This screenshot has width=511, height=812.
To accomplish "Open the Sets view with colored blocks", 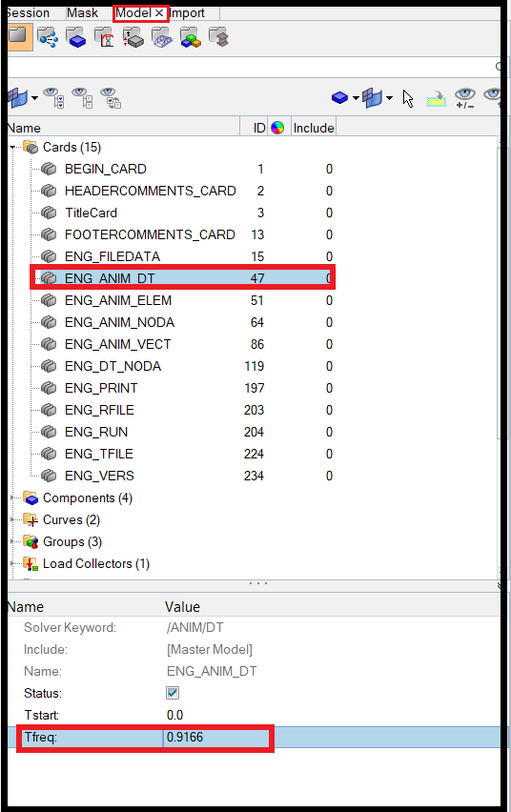I will pyautogui.click(x=191, y=38).
